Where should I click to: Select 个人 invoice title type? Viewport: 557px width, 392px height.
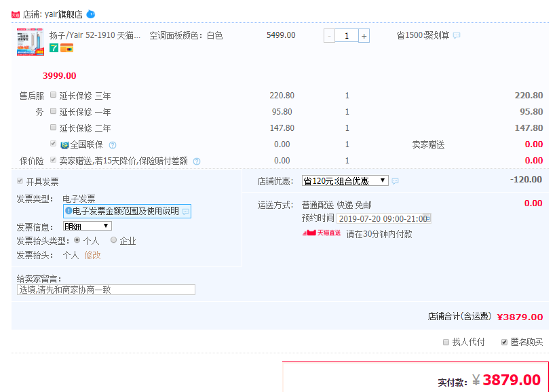[77, 240]
